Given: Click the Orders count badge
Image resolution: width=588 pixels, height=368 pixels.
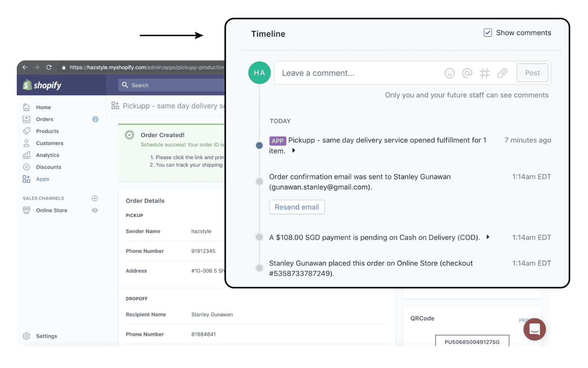Looking at the screenshot, I should coord(95,119).
